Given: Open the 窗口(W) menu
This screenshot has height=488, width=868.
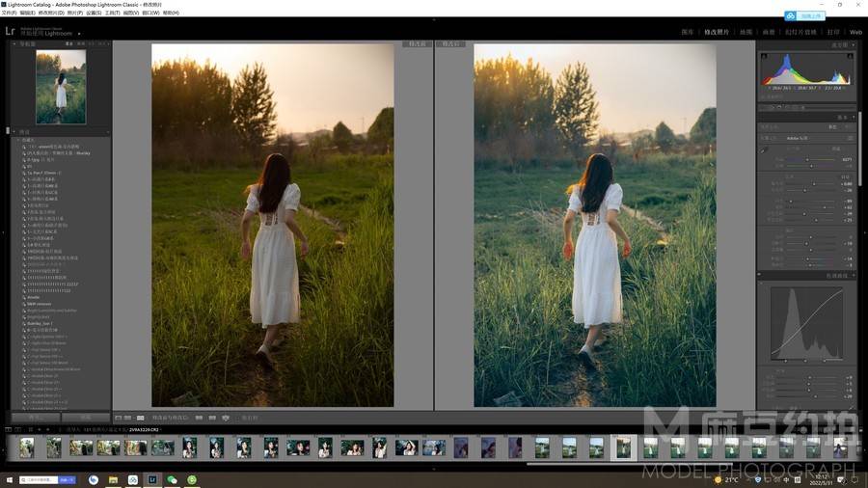Looking at the screenshot, I should (x=150, y=13).
